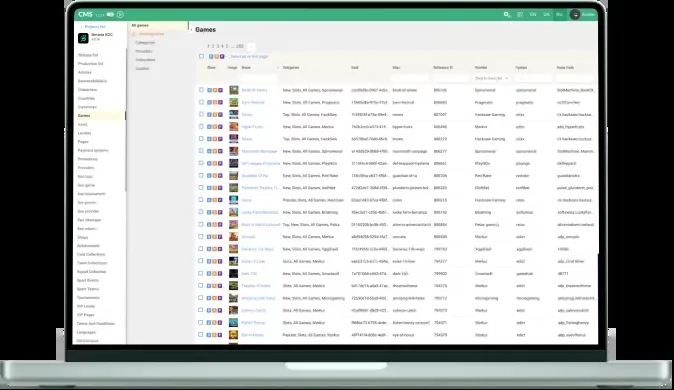Click the Select all on this page link

pos(249,56)
